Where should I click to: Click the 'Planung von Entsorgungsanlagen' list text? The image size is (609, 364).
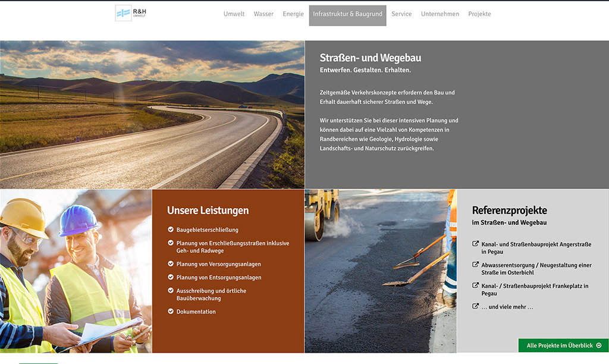click(219, 277)
